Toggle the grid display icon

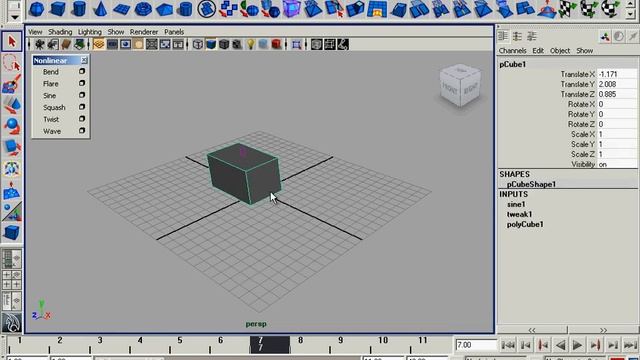[98, 44]
